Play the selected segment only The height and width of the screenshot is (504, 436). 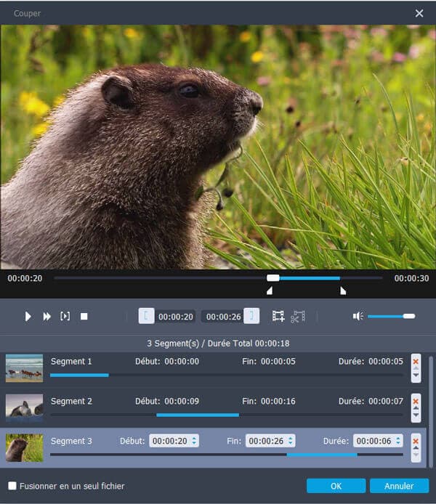coord(65,317)
